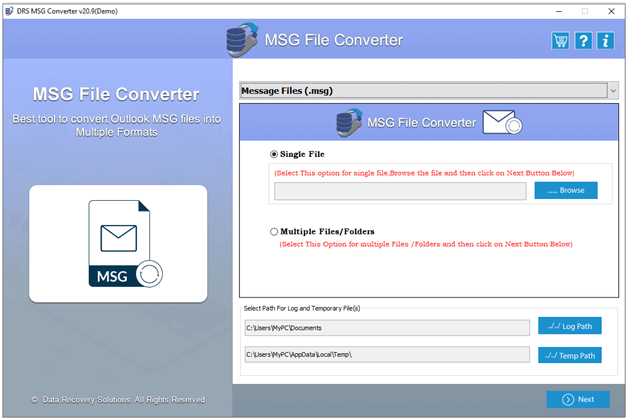Click the C:\Users\MyPC\Documents log path field

click(x=387, y=328)
